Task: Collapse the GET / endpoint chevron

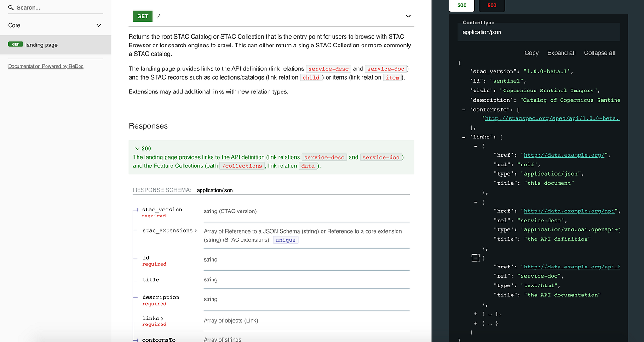Action: [408, 16]
